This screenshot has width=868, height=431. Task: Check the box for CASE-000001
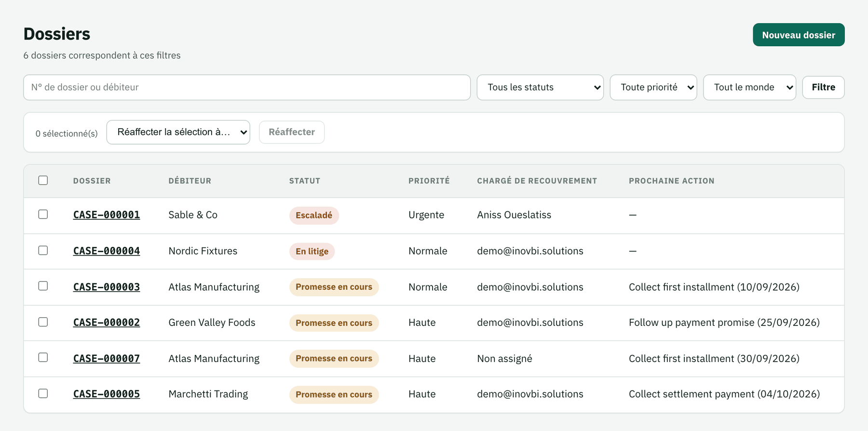[x=43, y=214]
